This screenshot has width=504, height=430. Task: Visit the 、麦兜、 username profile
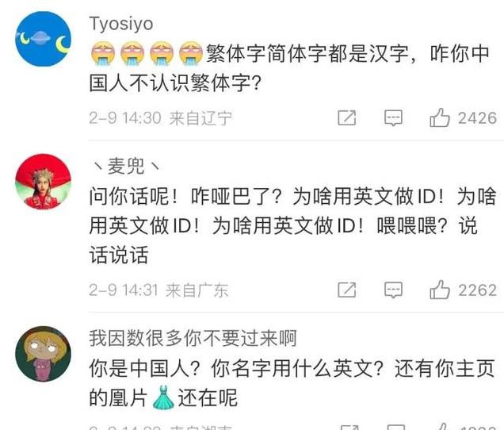[x=125, y=167]
